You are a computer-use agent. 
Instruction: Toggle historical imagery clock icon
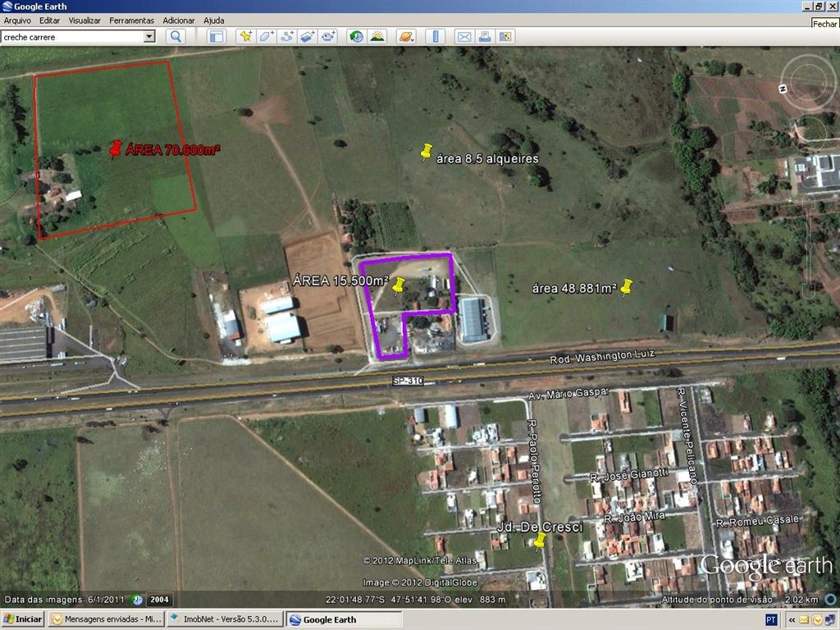[356, 36]
